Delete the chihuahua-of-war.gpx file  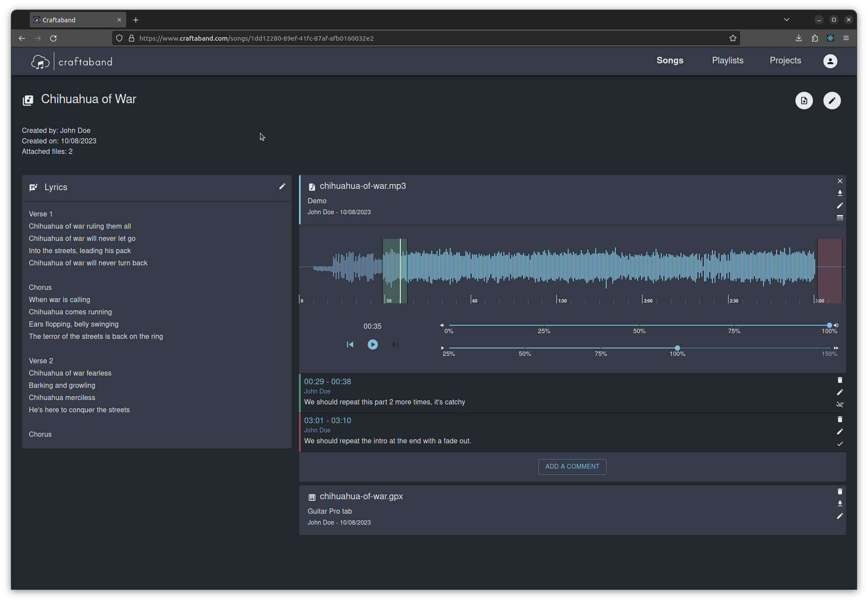(840, 492)
